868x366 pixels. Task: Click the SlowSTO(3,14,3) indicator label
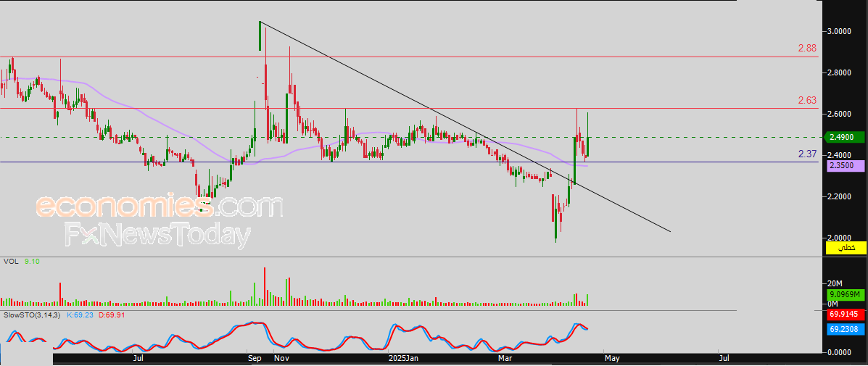[32, 315]
